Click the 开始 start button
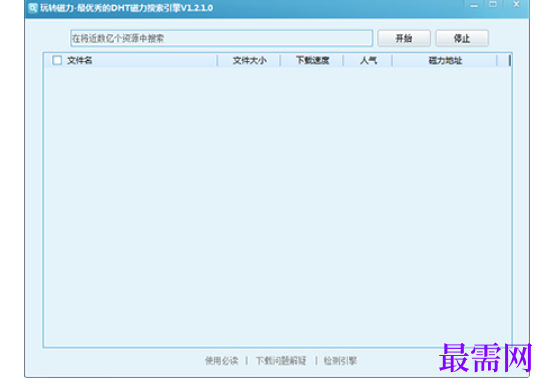The width and height of the screenshot is (551, 389). click(404, 38)
